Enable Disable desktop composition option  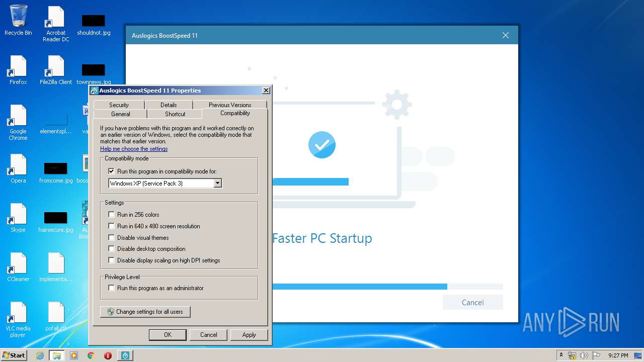[x=112, y=249]
